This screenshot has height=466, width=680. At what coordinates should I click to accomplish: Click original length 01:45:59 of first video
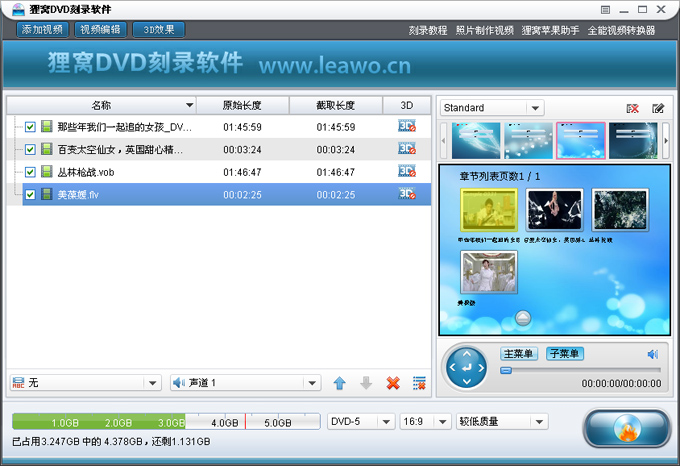[x=242, y=127]
